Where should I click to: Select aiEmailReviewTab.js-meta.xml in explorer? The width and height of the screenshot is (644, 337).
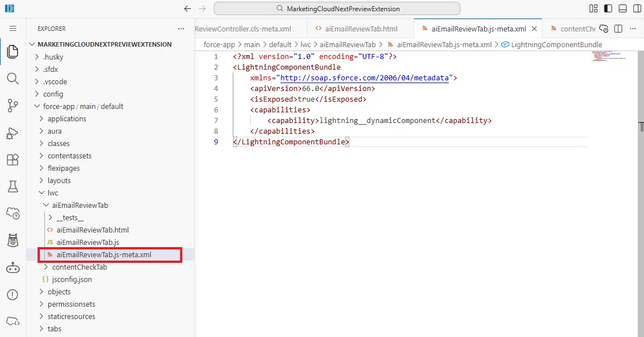click(x=110, y=254)
